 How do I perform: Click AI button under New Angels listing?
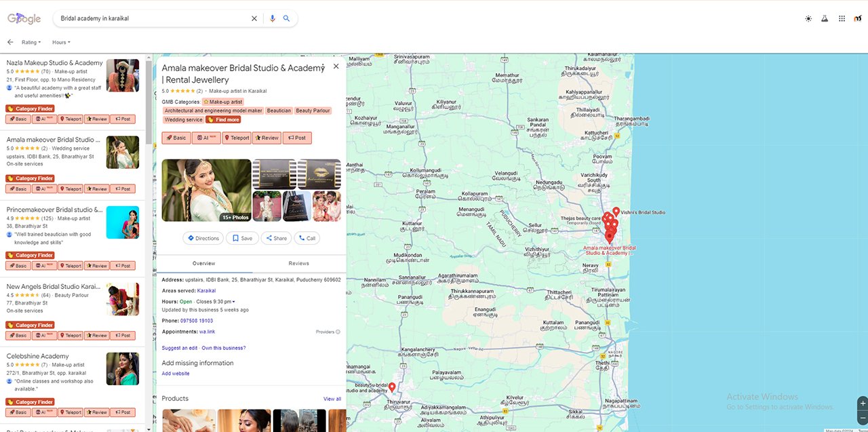click(x=44, y=335)
